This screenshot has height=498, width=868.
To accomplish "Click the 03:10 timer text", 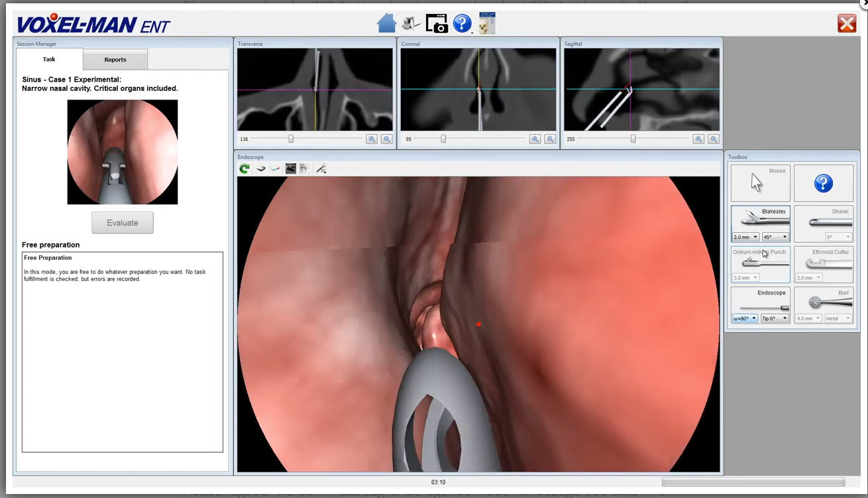I will click(438, 482).
